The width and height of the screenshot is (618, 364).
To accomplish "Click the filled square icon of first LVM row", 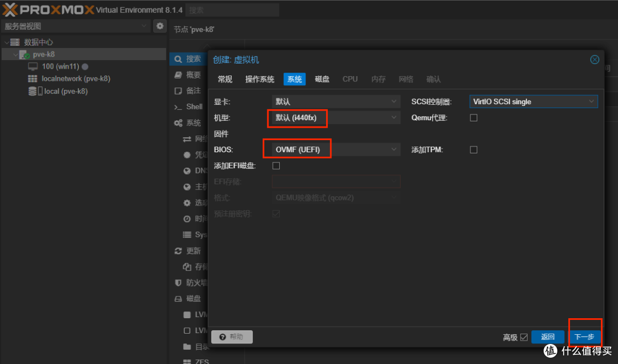I will (x=187, y=315).
